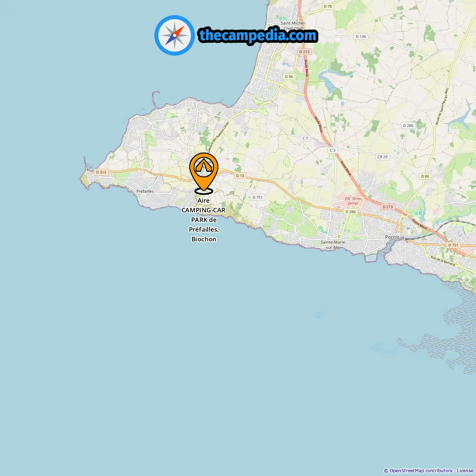
Task: Click the Pornic town label
Action: point(392,237)
